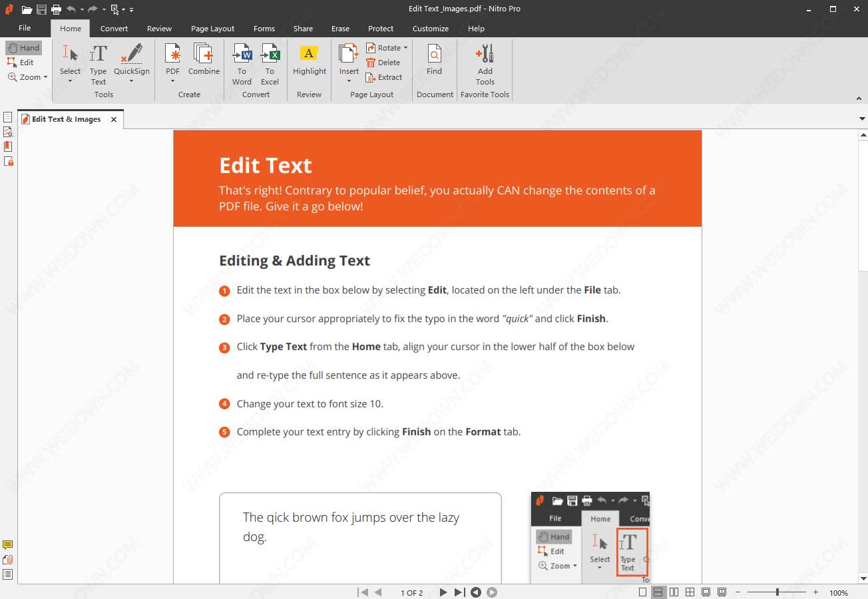
Task: Switch to continuous page view
Action: coord(658,592)
